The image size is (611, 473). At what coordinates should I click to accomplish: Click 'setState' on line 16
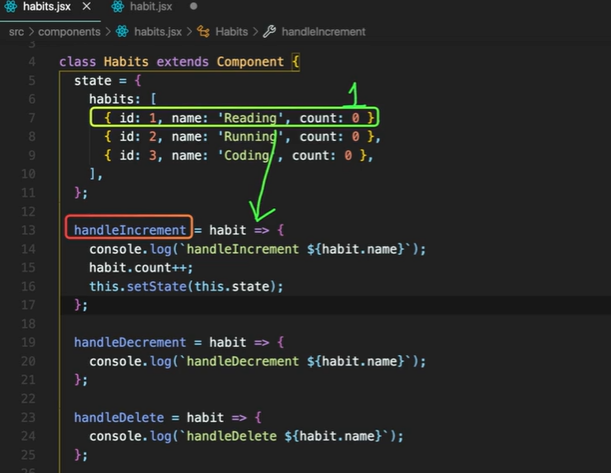click(x=157, y=286)
